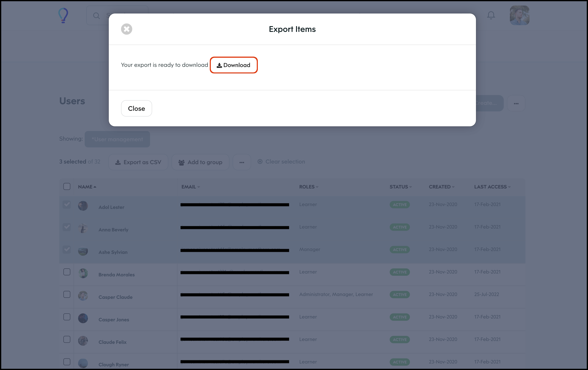The image size is (588, 370).
Task: Click Claude Felix's avatar
Action: pyautogui.click(x=83, y=341)
